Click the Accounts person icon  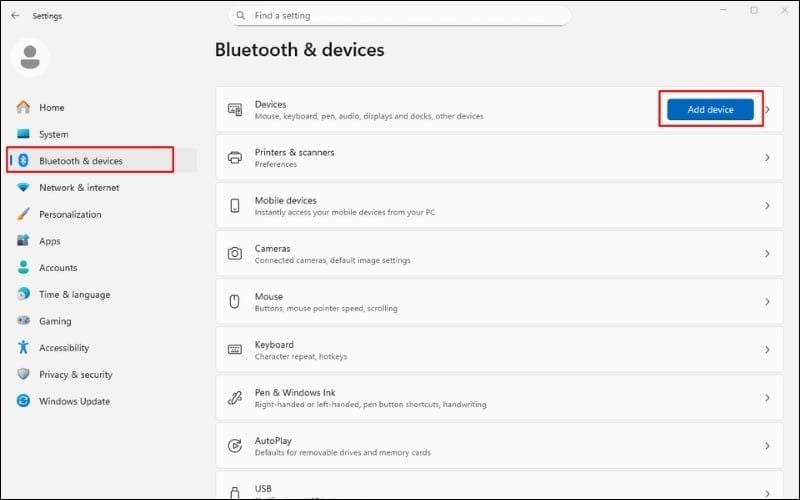[x=23, y=267]
